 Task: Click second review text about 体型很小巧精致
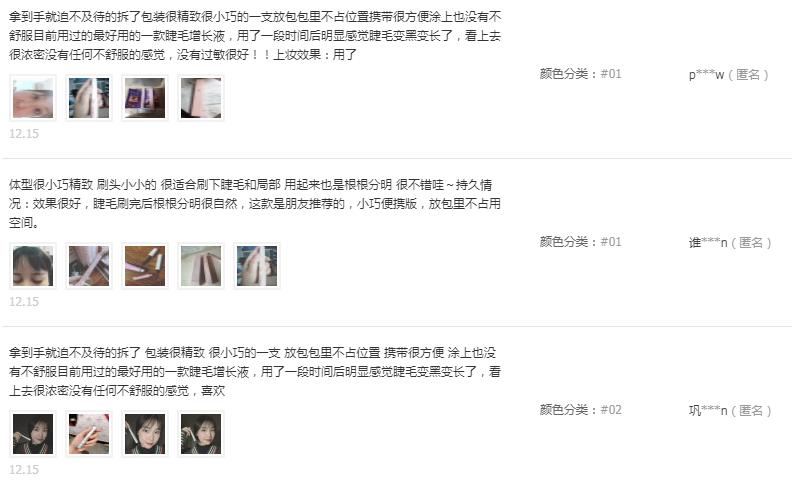(255, 204)
